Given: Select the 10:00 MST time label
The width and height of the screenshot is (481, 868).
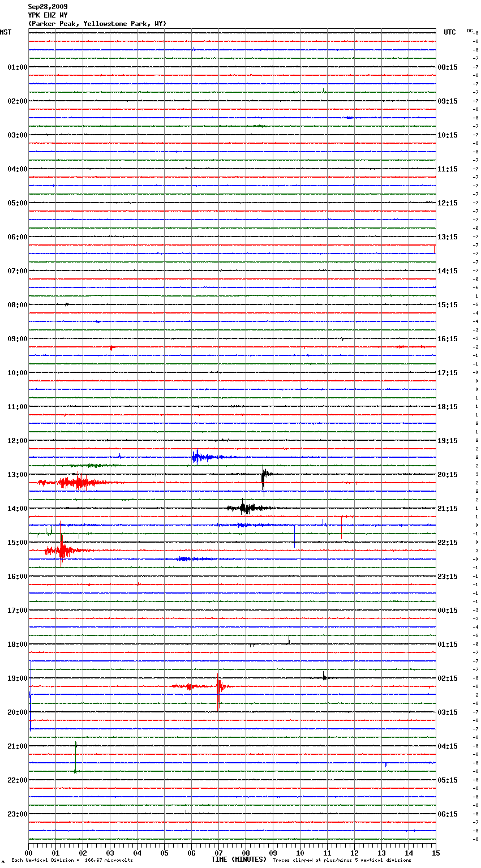Looking at the screenshot, I should (18, 373).
